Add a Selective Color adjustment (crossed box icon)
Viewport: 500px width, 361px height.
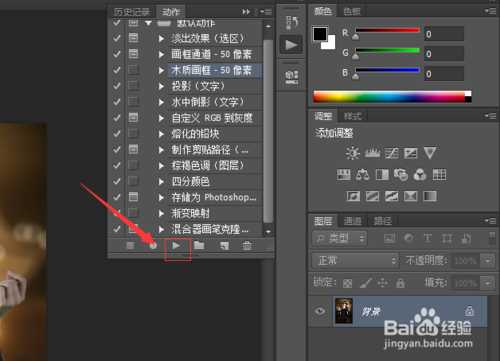click(410, 196)
